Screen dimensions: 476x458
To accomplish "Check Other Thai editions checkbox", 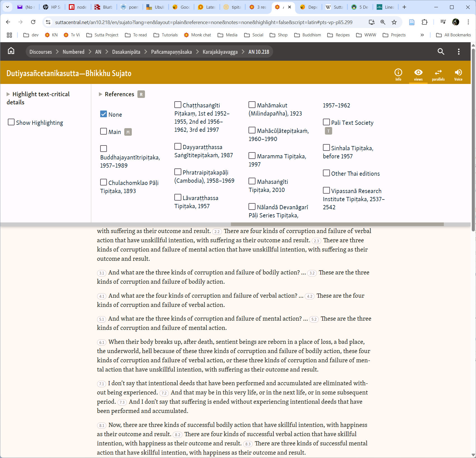I will (326, 173).
